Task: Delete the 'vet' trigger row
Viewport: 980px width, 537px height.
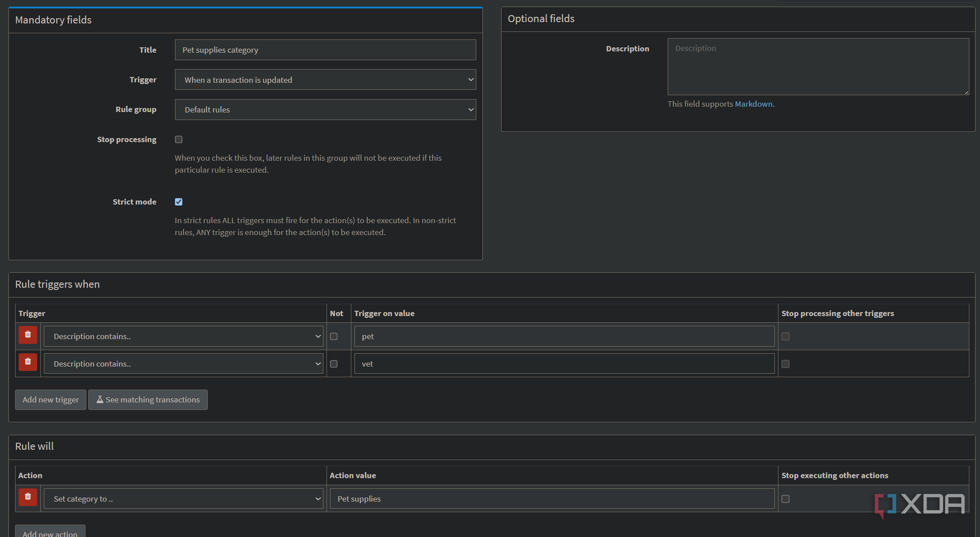Action: click(28, 362)
